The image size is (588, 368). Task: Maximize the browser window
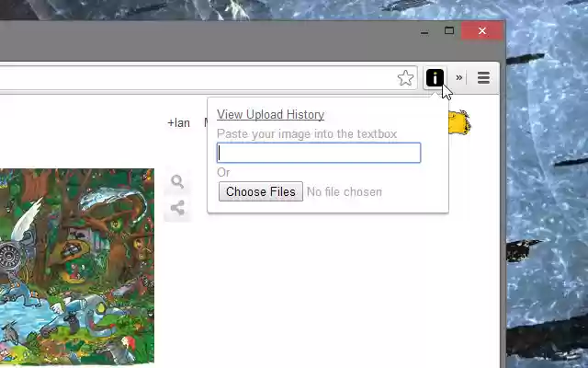449,30
